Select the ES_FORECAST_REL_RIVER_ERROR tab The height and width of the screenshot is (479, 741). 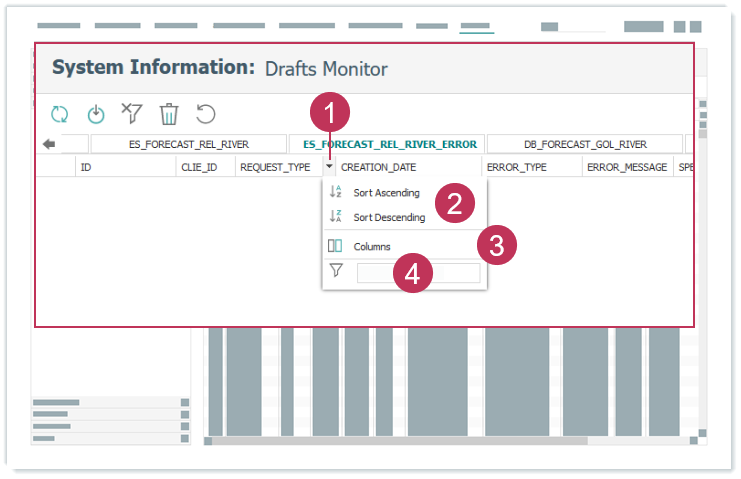389,144
